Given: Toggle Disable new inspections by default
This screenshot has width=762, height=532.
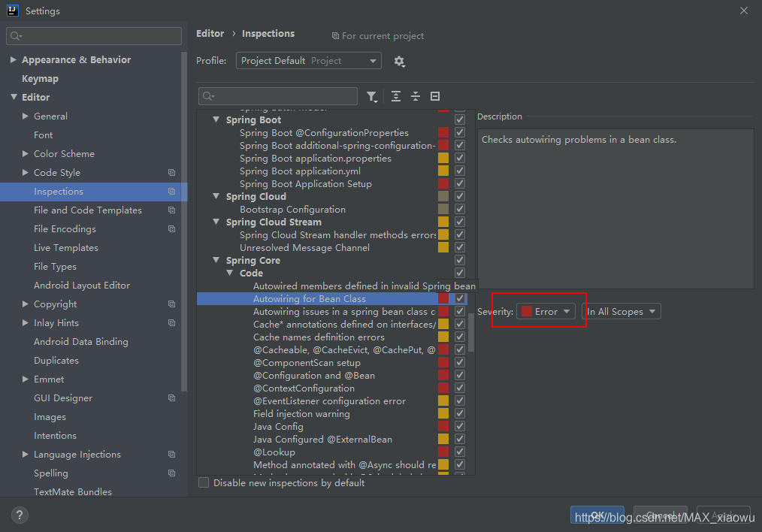Looking at the screenshot, I should (x=204, y=483).
